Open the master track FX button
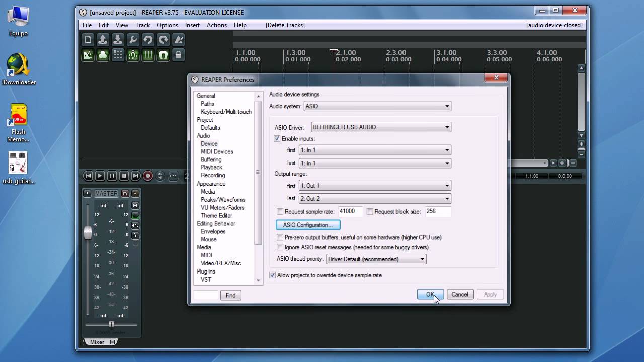The image size is (644, 362). pos(135,235)
